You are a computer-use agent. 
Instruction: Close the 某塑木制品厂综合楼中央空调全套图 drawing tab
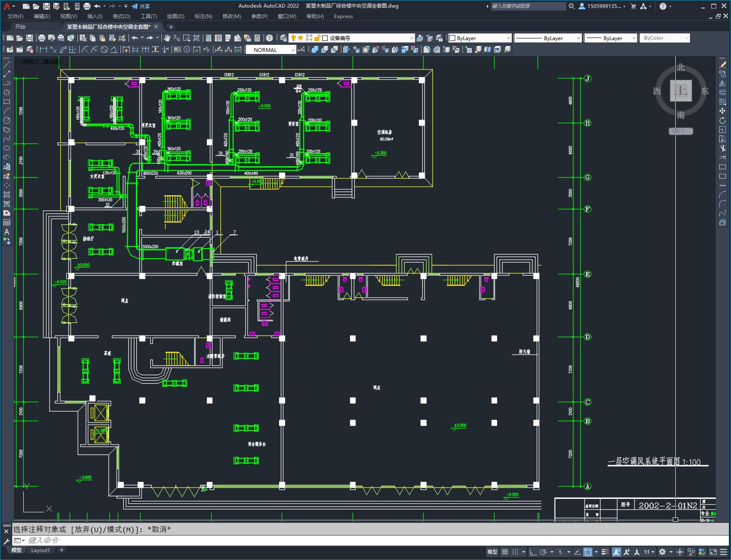click(x=156, y=27)
